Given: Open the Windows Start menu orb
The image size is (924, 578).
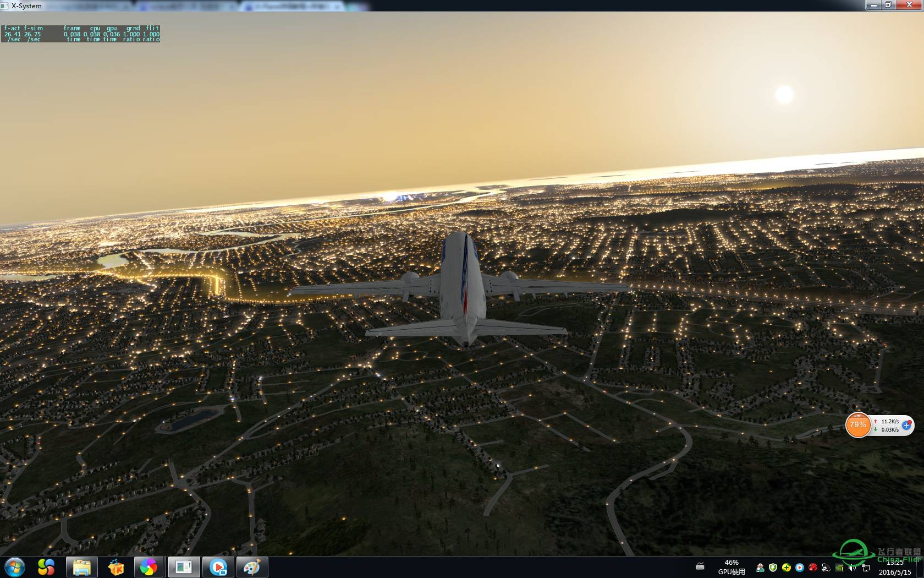Looking at the screenshot, I should click(x=14, y=567).
